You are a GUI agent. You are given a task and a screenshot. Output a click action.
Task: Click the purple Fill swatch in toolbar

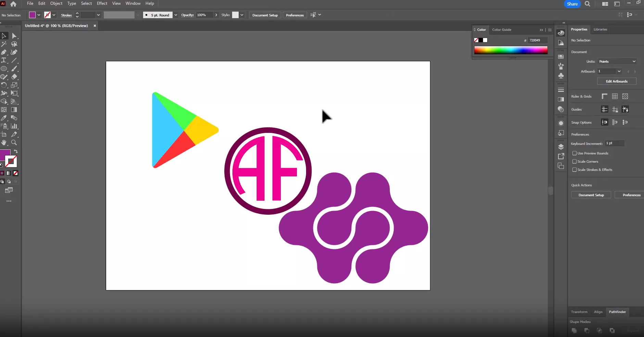pyautogui.click(x=5, y=155)
